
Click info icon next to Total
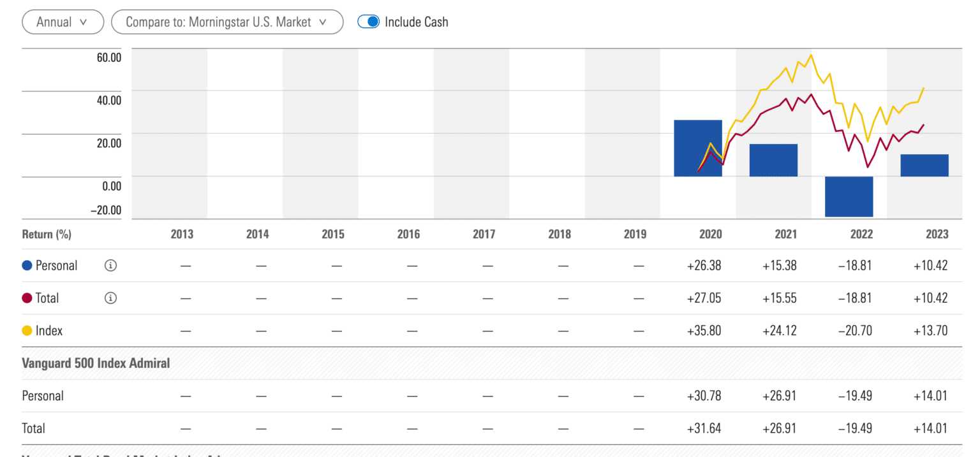pos(110,298)
